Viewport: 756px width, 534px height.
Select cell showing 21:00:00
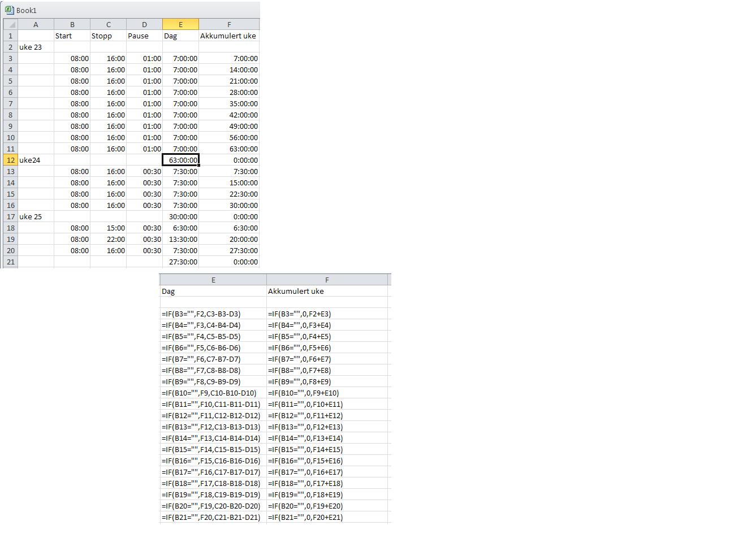[x=229, y=81]
